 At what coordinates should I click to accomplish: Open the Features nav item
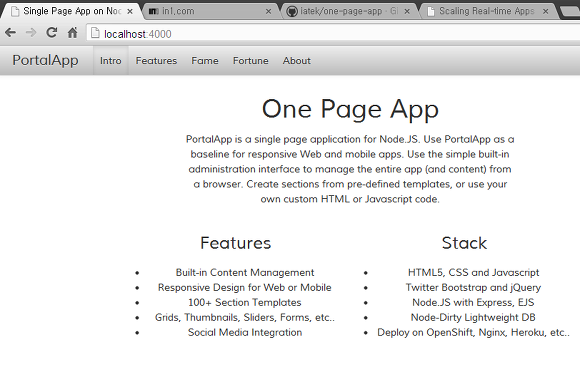pos(156,61)
